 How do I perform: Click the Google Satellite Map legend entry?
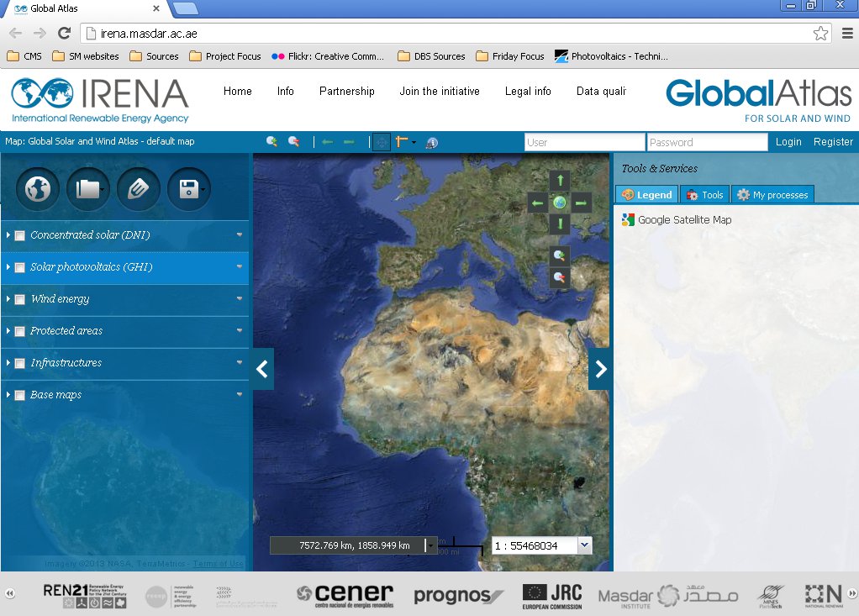[x=677, y=219]
